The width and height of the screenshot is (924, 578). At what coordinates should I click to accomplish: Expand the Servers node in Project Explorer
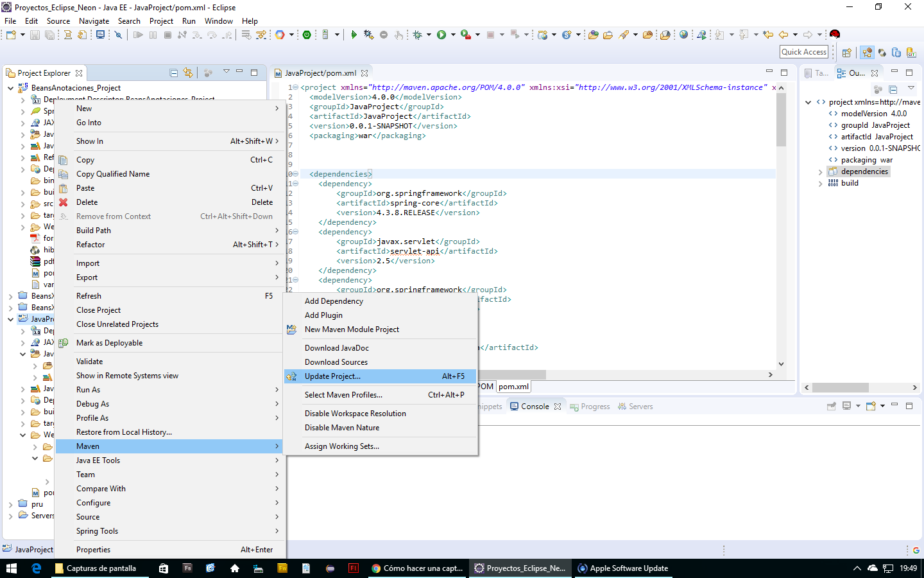(11, 516)
